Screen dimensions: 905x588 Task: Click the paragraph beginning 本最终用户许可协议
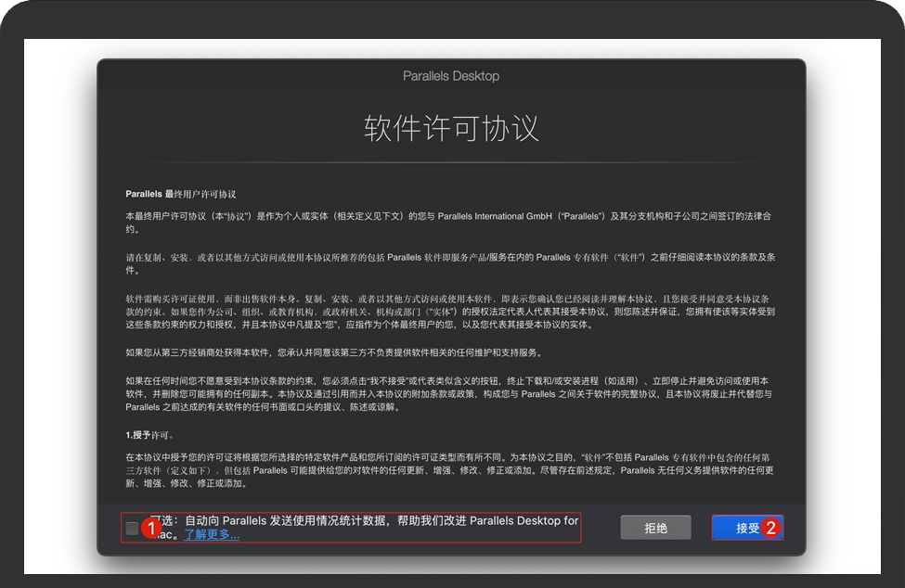tap(448, 223)
